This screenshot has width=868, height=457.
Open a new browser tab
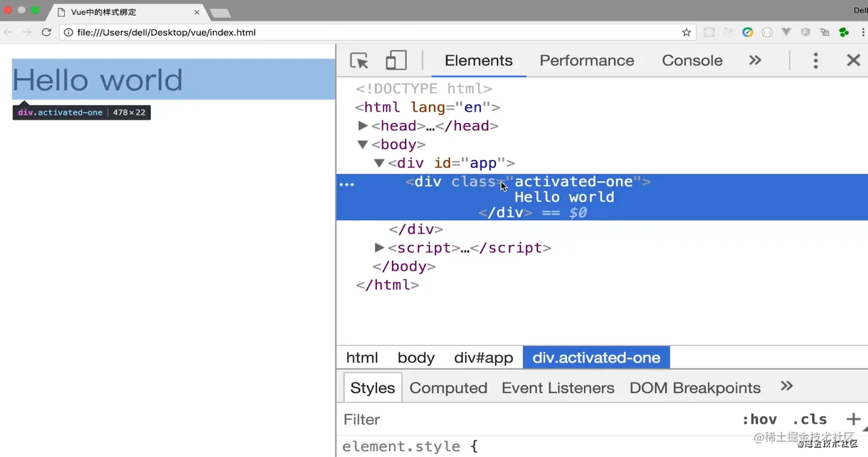220,13
